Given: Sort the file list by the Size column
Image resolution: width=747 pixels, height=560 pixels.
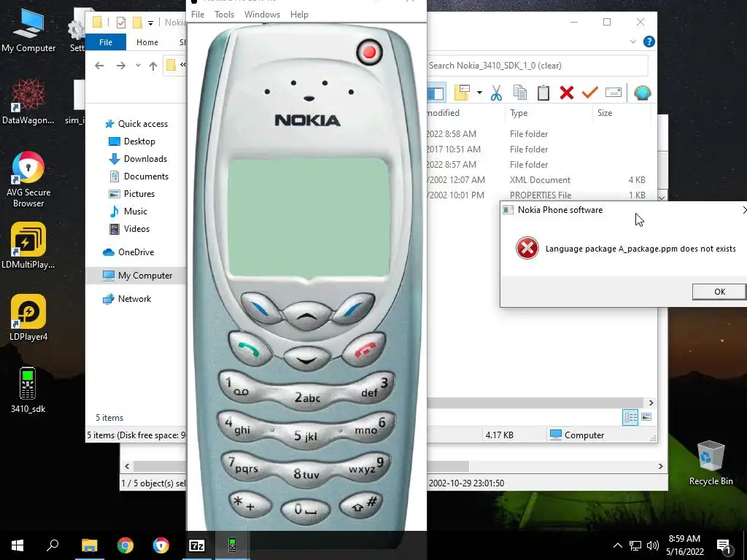Looking at the screenshot, I should [x=605, y=113].
